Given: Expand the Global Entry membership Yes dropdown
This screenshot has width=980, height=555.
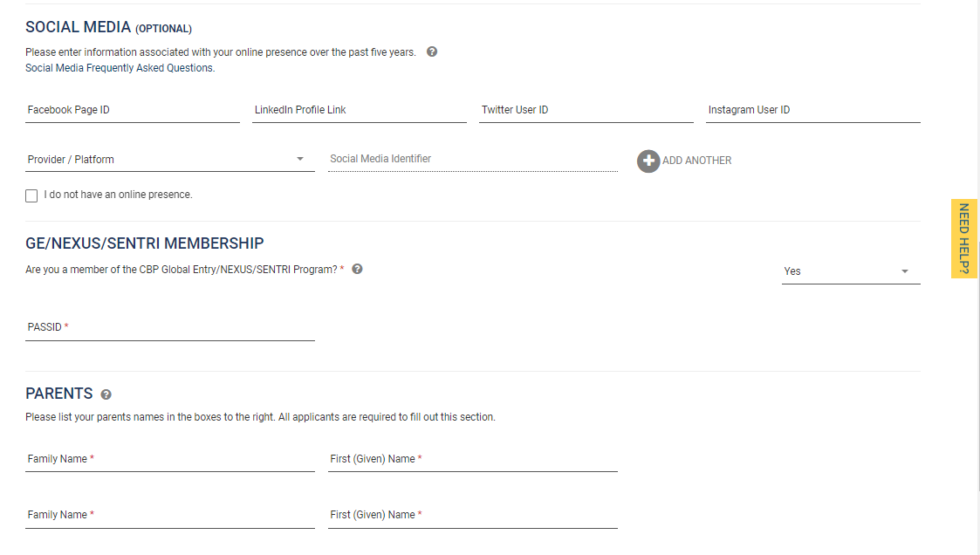Looking at the screenshot, I should pyautogui.click(x=850, y=271).
